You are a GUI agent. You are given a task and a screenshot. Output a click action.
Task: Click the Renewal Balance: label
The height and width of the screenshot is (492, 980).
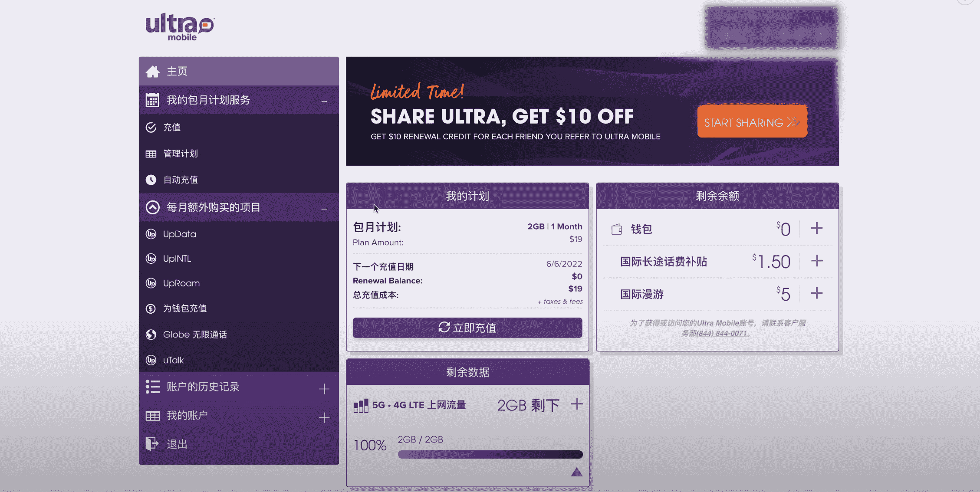click(388, 281)
